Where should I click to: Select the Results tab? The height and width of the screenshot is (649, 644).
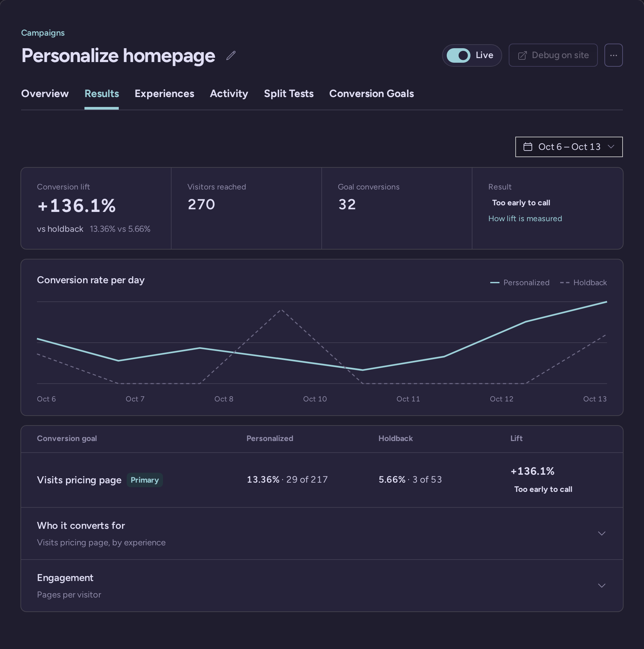(101, 93)
